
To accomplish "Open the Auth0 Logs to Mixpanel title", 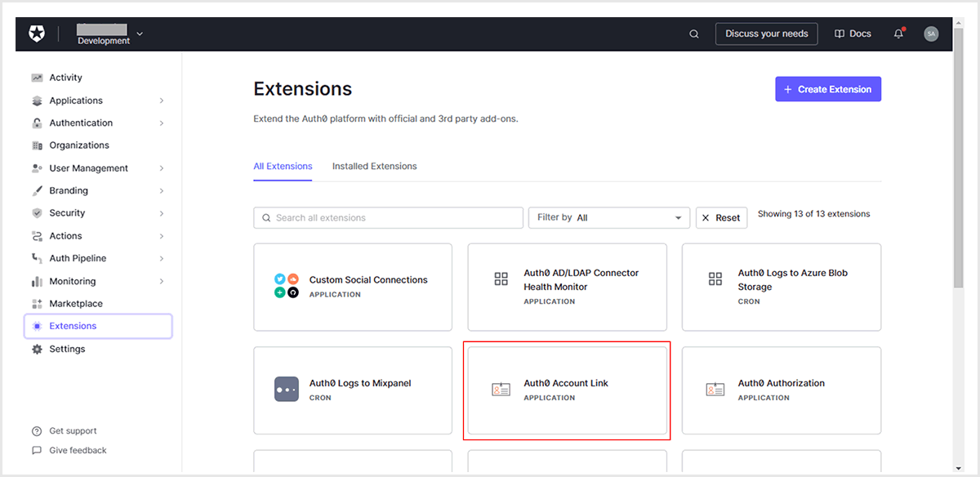I will (x=360, y=383).
